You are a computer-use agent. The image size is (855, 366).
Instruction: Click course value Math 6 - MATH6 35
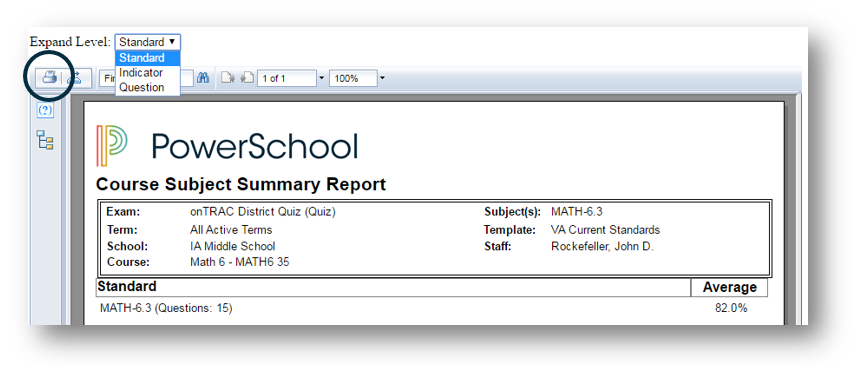240,262
